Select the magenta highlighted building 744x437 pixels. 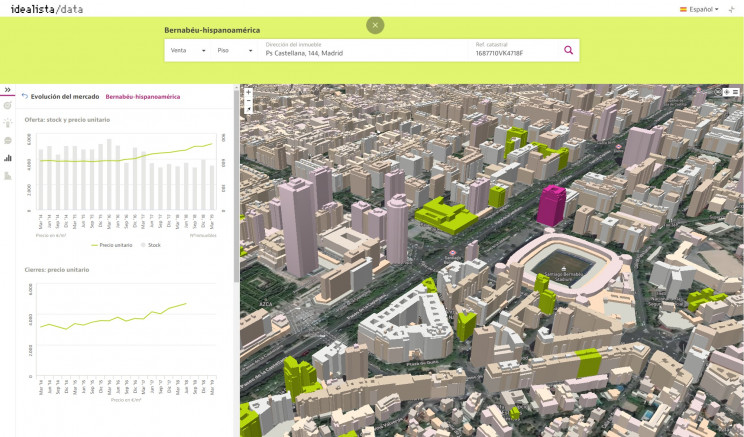coord(551,205)
